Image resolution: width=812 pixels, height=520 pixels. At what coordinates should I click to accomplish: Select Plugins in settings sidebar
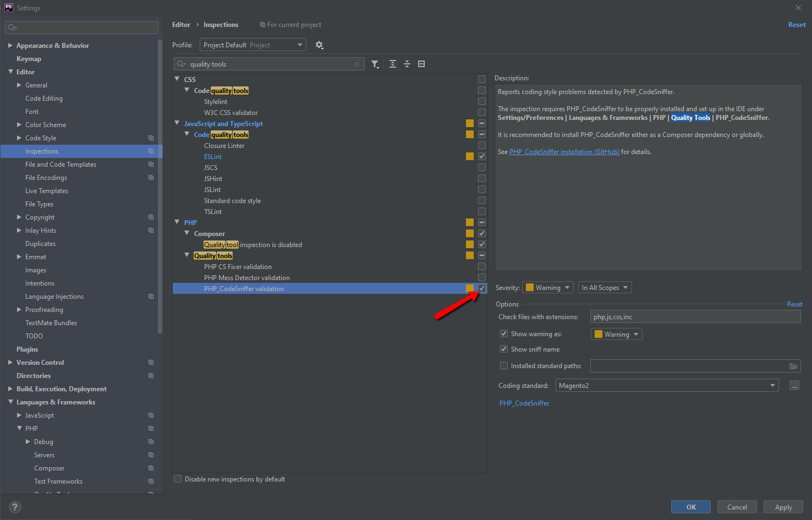point(27,349)
